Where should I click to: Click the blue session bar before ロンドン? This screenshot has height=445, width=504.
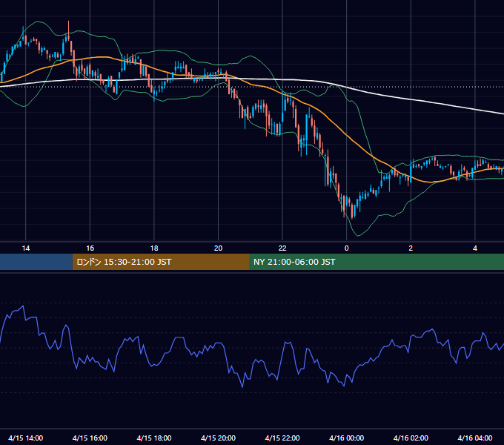tap(36, 262)
